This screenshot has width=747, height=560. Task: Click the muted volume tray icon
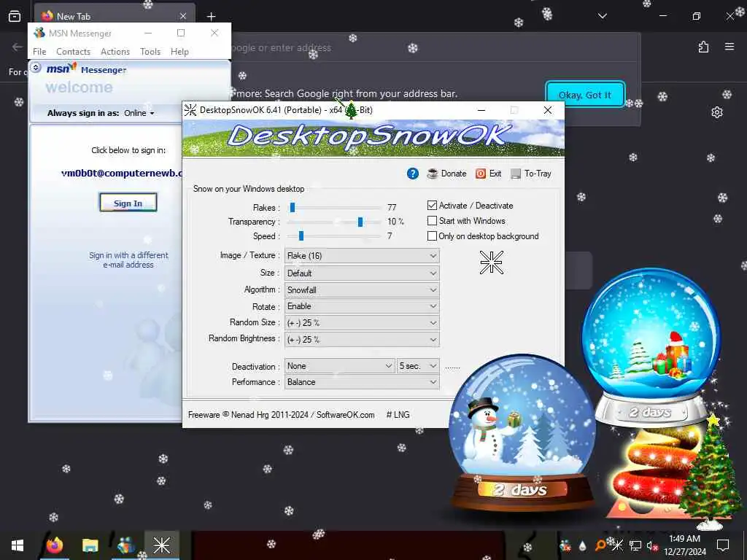coord(652,545)
